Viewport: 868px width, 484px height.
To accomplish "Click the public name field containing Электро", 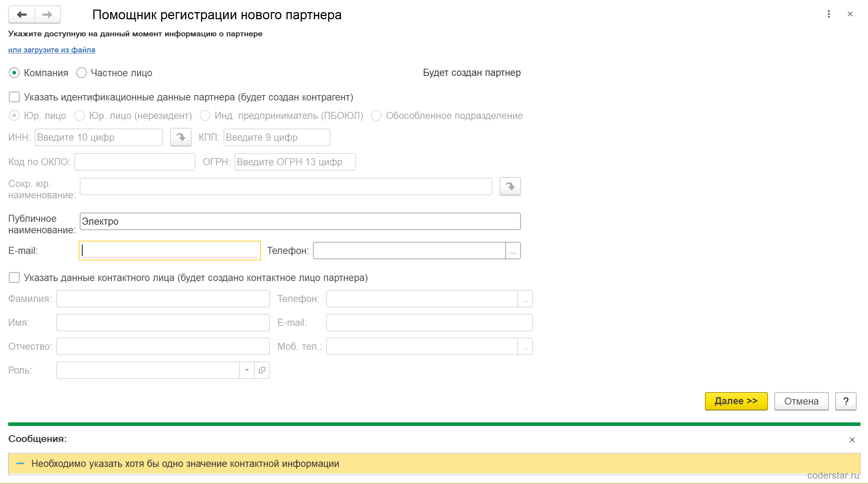I will click(x=300, y=222).
